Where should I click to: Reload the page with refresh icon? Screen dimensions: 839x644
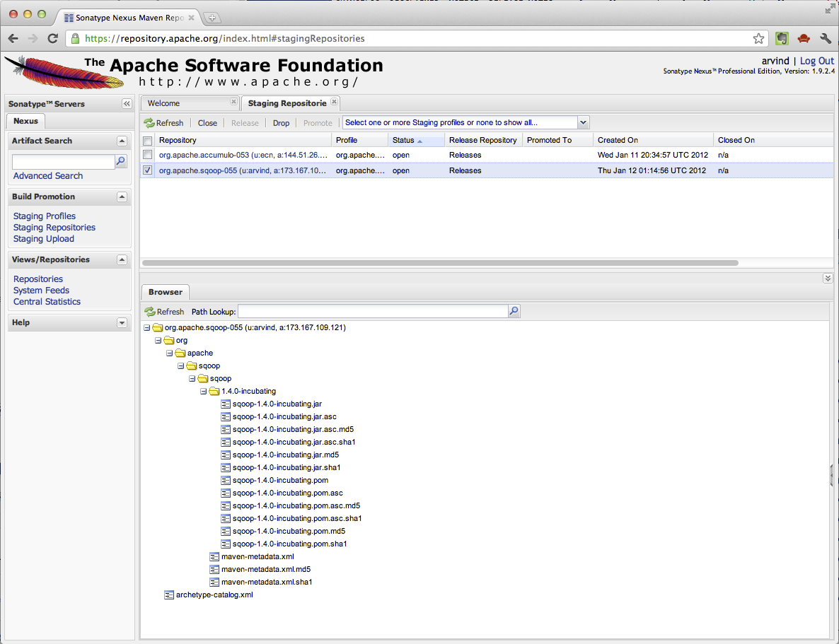tap(52, 38)
